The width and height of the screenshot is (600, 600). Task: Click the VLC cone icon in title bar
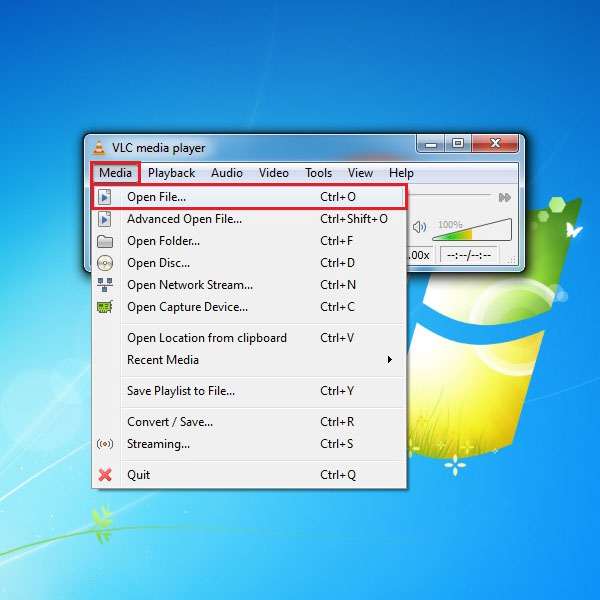[99, 148]
